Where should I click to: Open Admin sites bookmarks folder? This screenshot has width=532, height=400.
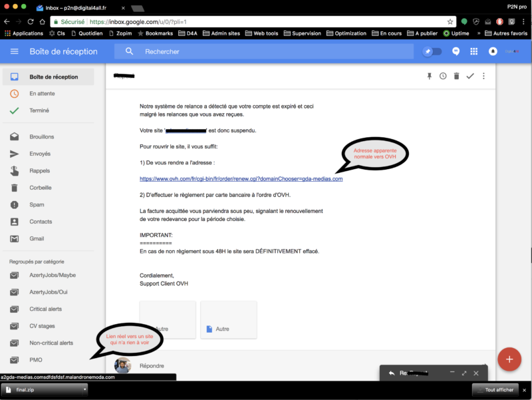point(221,33)
